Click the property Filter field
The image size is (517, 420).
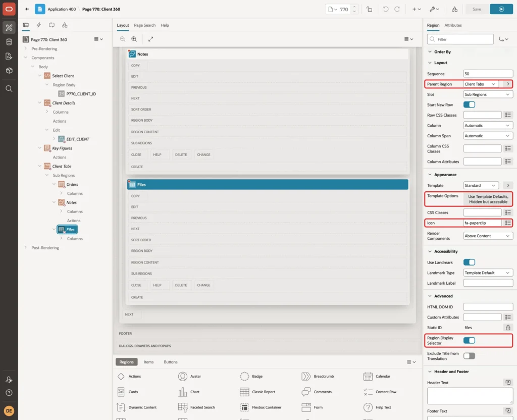(x=460, y=39)
